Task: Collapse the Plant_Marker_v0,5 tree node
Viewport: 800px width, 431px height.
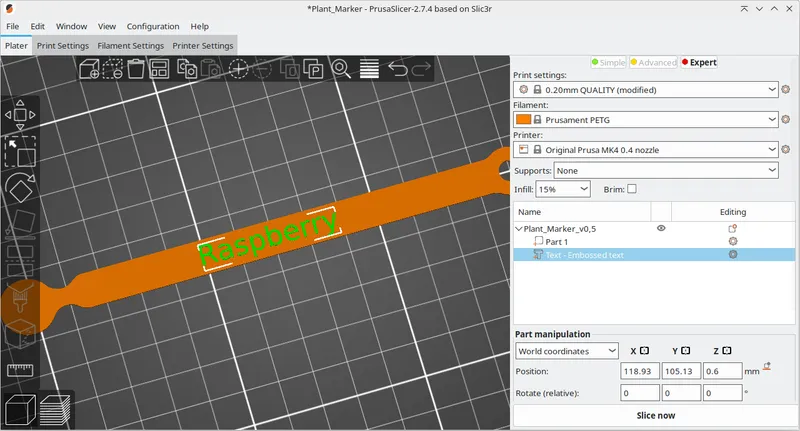Action: pyautogui.click(x=519, y=229)
